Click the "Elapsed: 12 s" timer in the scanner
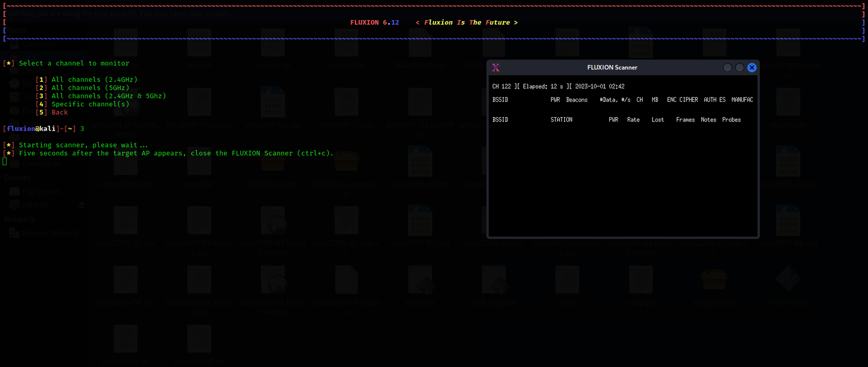The width and height of the screenshot is (868, 367). pos(543,87)
